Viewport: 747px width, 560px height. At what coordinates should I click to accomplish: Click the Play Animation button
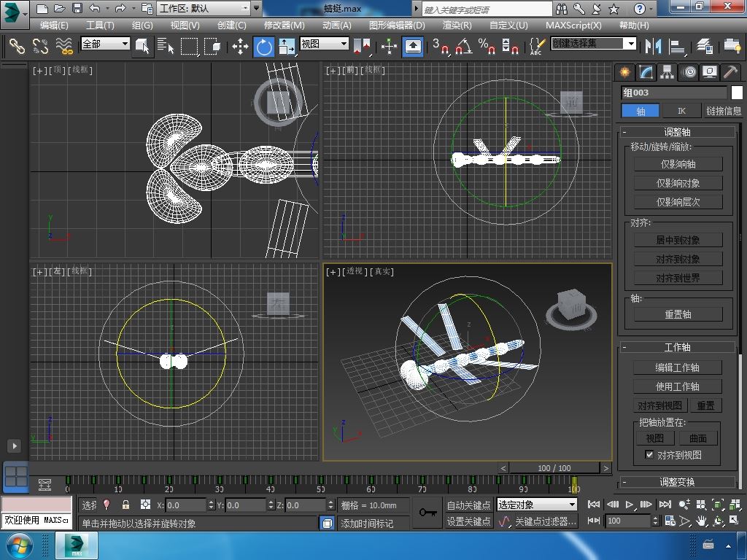pyautogui.click(x=630, y=505)
